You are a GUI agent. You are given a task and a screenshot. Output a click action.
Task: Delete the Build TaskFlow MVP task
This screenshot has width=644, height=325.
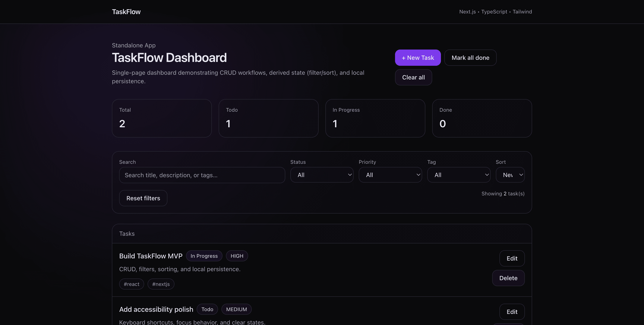[508, 278]
